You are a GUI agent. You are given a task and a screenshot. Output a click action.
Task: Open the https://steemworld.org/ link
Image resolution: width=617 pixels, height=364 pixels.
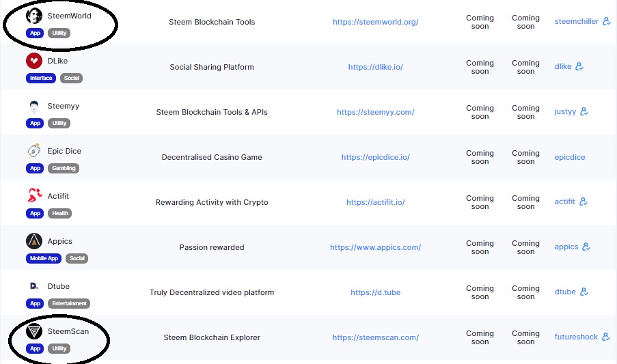[x=375, y=22]
